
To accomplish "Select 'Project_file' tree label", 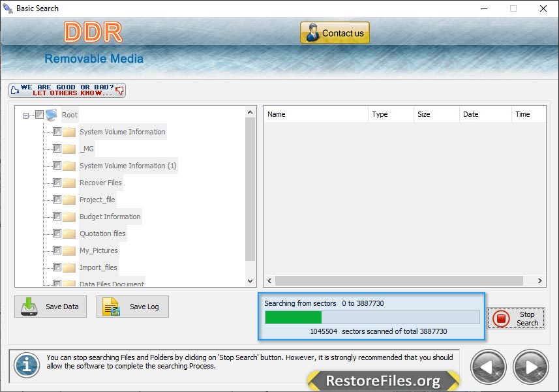I will click(x=97, y=200).
